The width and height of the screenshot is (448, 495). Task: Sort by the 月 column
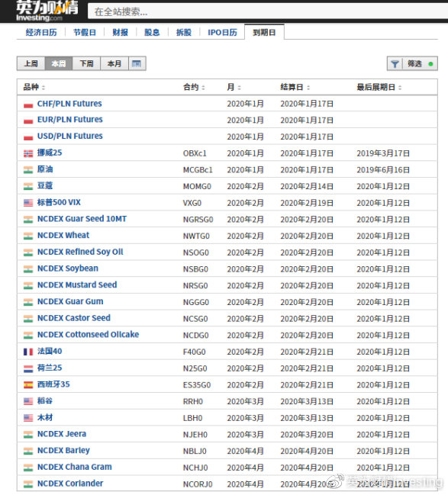tap(234, 87)
